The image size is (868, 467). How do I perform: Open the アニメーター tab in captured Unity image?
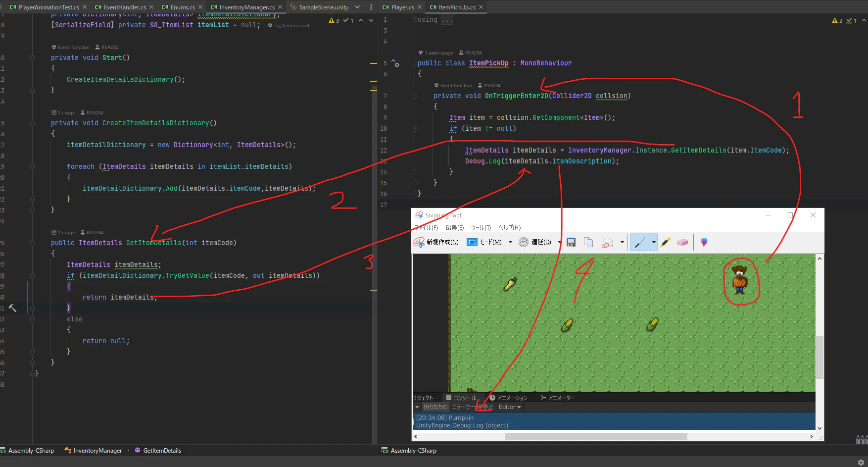(558, 398)
